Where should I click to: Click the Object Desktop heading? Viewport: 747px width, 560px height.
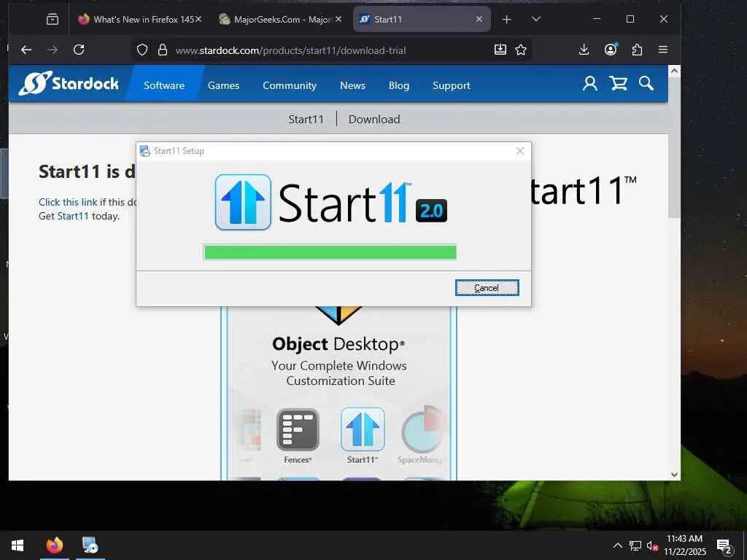click(338, 344)
